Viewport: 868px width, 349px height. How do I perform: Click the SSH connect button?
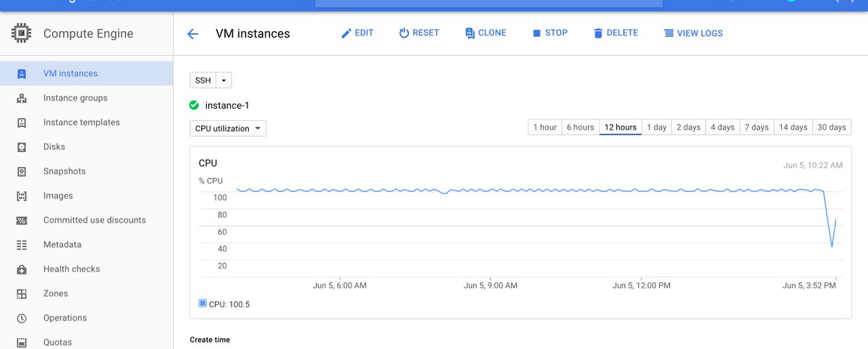click(203, 80)
